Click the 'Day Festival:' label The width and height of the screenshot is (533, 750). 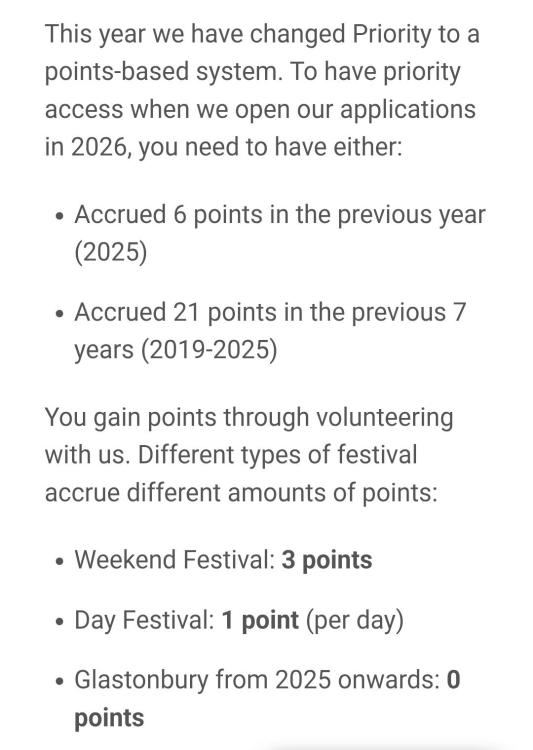pos(144,620)
